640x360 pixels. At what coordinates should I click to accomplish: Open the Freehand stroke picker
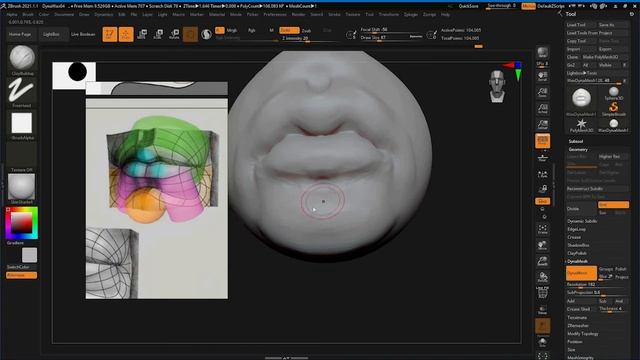22,92
